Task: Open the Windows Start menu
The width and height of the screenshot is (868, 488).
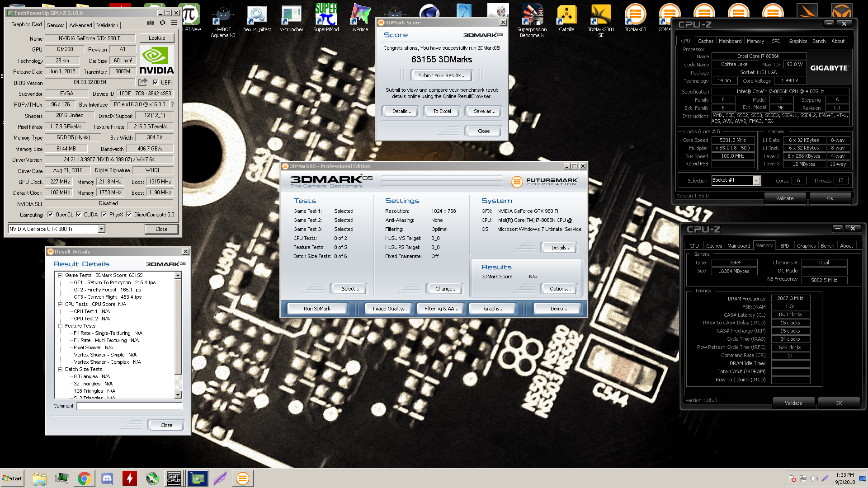Action: (x=13, y=479)
